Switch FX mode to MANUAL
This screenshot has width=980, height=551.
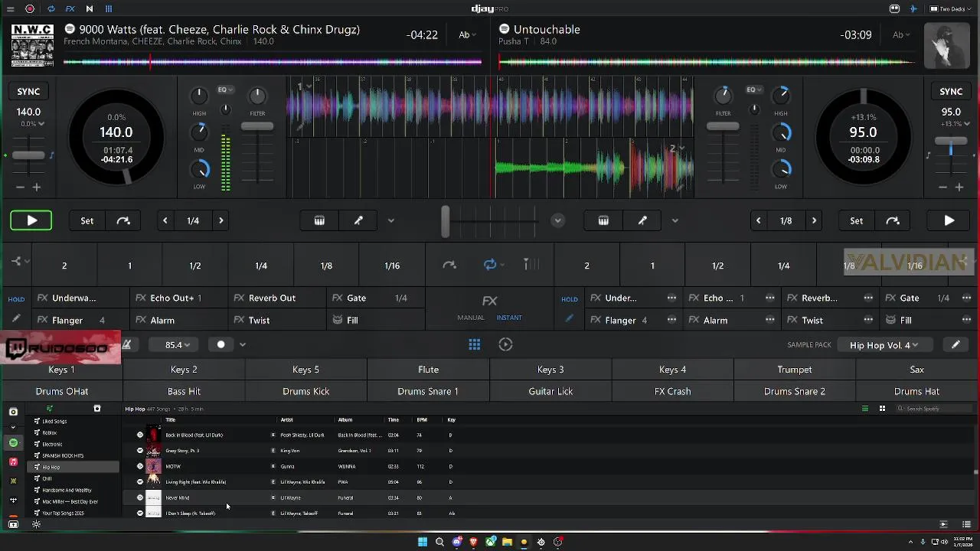pyautogui.click(x=471, y=318)
